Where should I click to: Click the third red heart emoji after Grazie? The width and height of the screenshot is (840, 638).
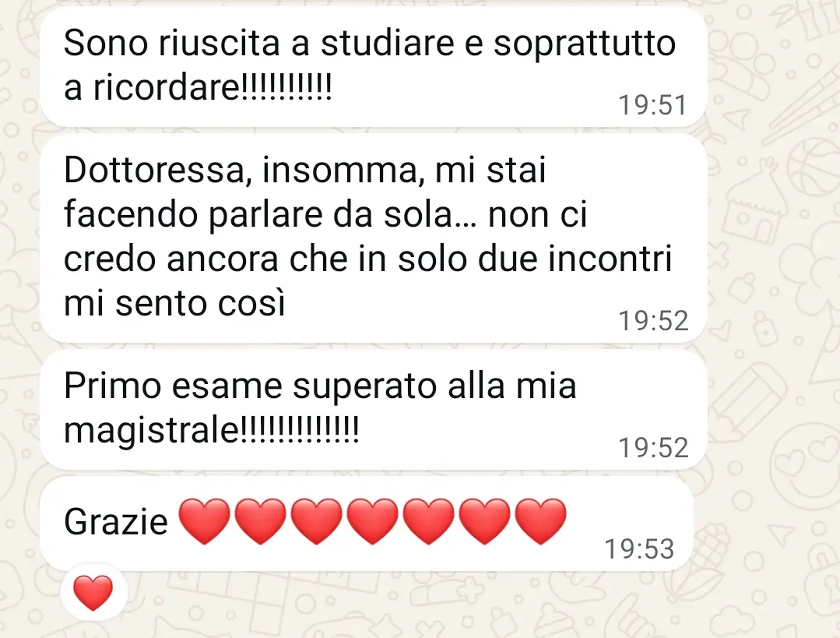316,520
